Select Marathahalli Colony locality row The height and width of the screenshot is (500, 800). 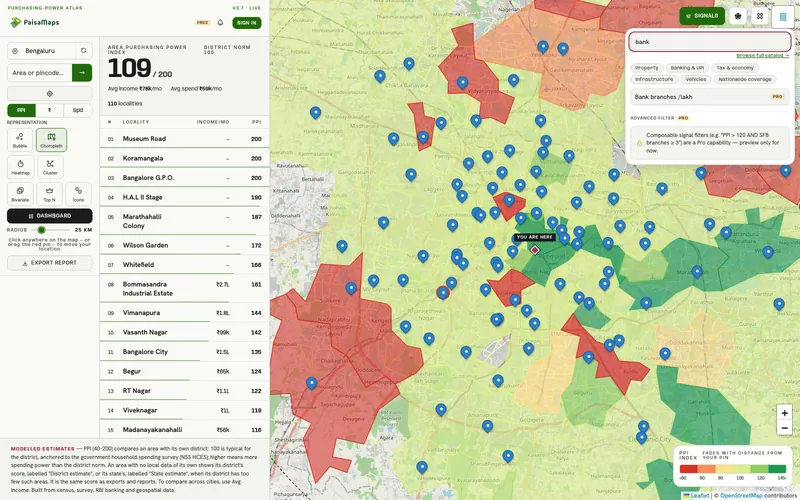[184, 221]
